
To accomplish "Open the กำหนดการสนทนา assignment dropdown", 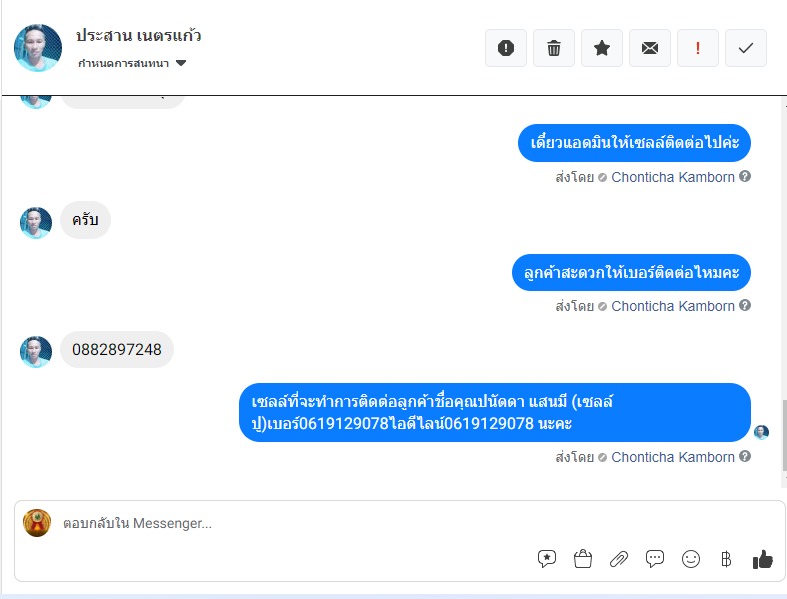I will click(x=132, y=63).
